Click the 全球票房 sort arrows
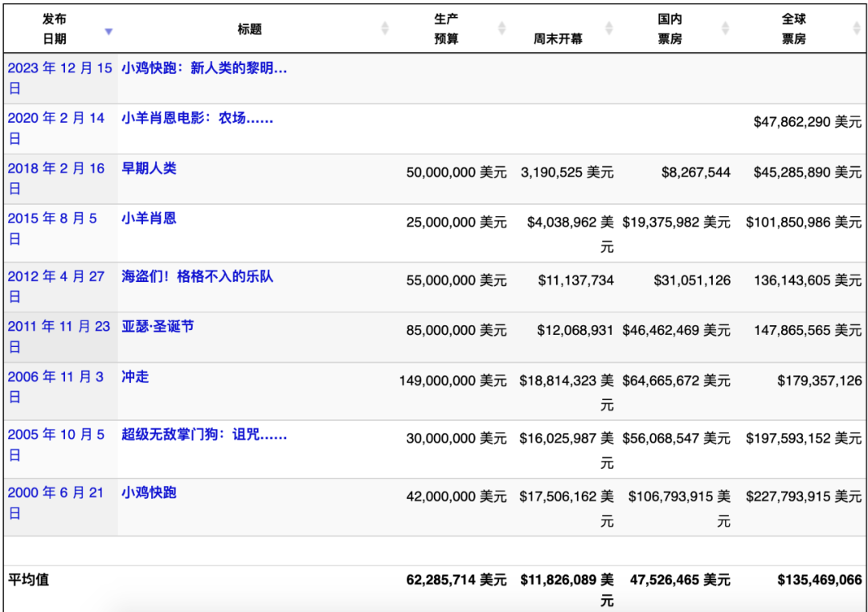This screenshot has width=868, height=612. coord(857,28)
